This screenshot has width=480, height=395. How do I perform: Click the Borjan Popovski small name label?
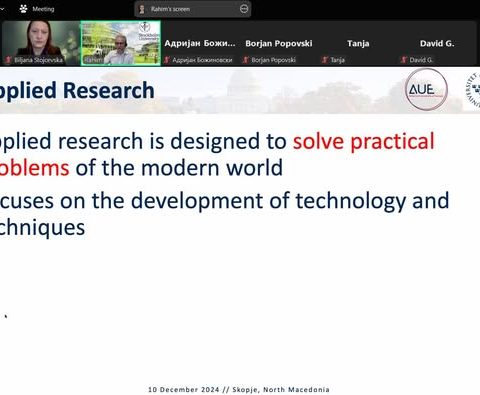click(273, 60)
